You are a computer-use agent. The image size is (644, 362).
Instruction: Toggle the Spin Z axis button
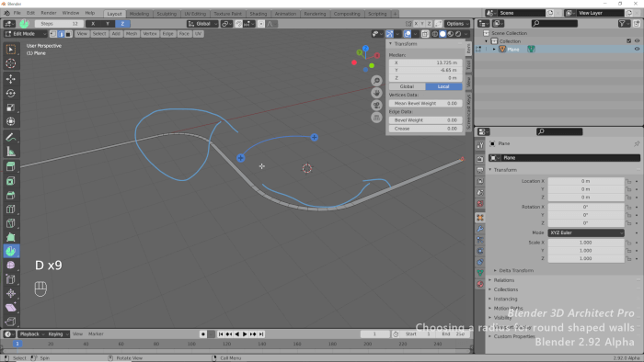(122, 24)
